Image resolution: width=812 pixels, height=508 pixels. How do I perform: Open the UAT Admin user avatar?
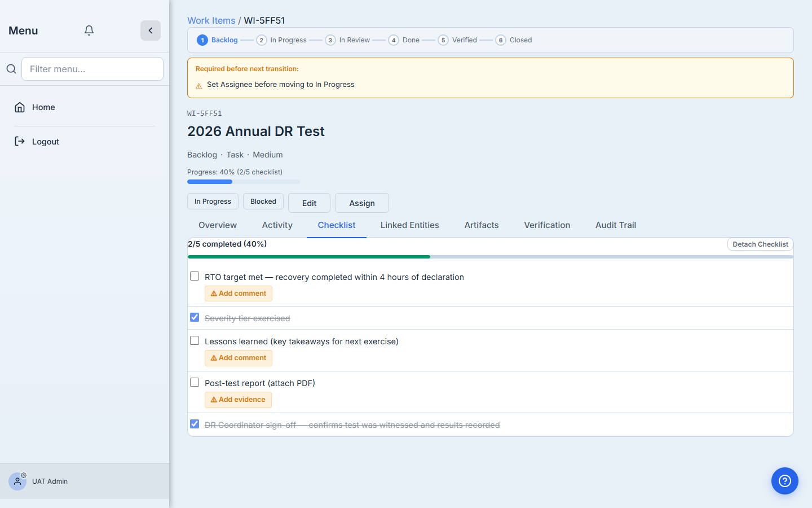[x=17, y=481]
